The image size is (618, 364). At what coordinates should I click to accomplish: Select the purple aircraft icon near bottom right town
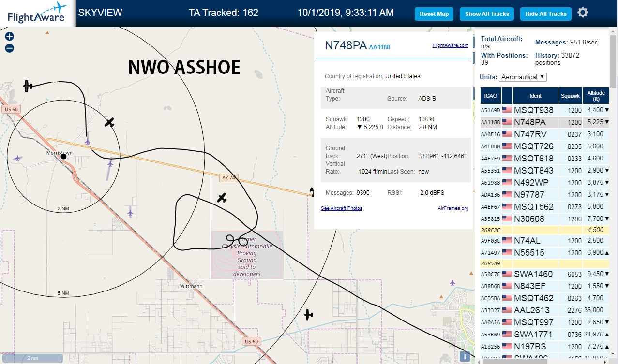(x=452, y=283)
